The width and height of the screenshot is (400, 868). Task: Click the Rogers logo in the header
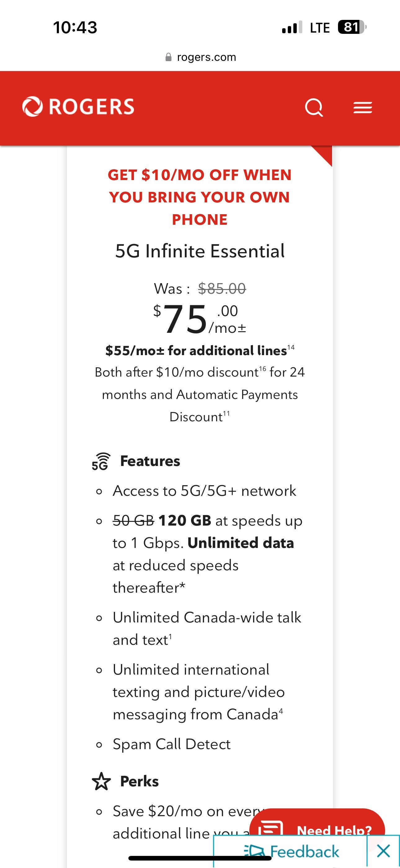pos(78,107)
